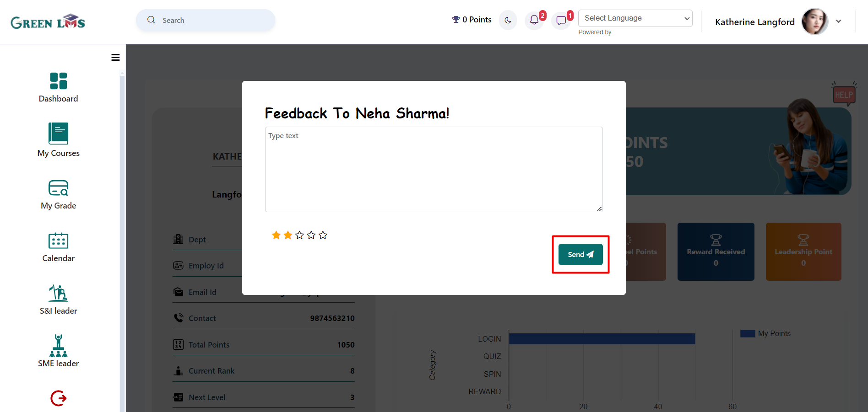
Task: Click the SPIN category label
Action: tap(493, 374)
